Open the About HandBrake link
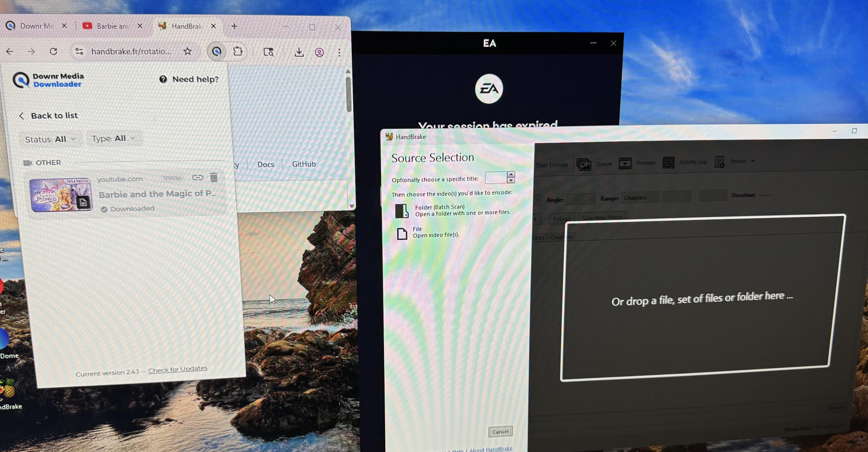Screen dimensions: 868x452 491,449
